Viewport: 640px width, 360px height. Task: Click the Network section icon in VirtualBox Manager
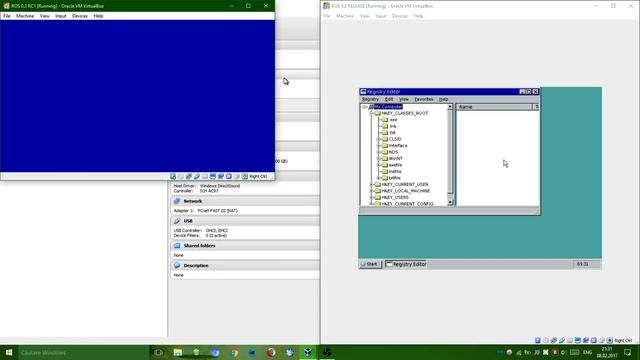(x=177, y=201)
